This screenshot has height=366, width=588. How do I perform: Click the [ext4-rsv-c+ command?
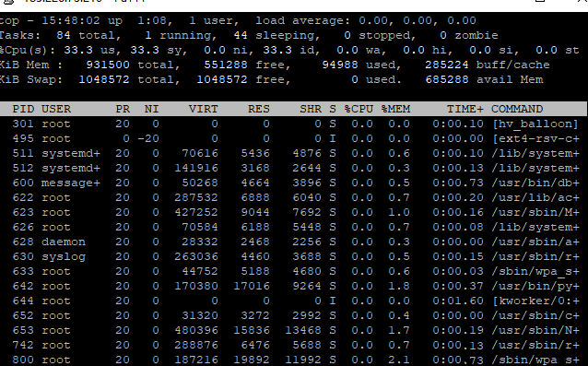535,139
